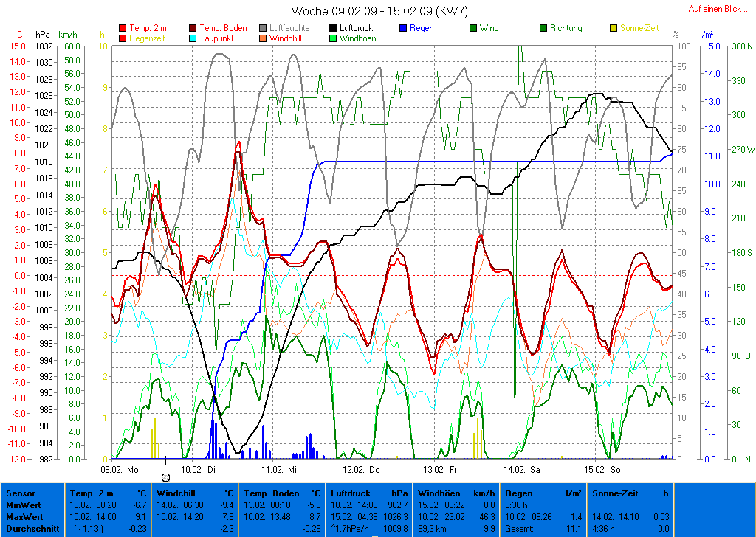Click the dark red Temp. Boden legend square
756x537 pixels.
click(193, 29)
